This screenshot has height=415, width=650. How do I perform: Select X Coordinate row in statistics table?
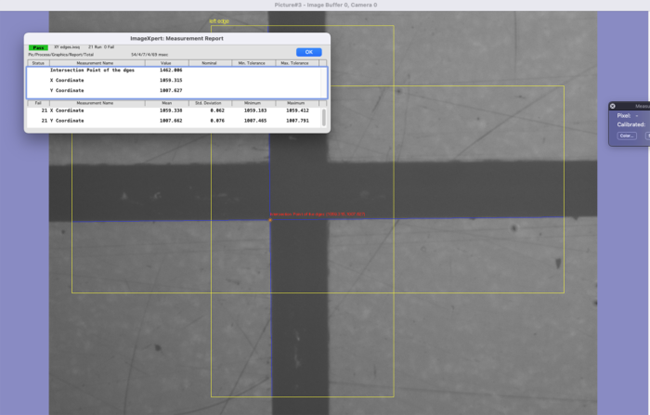pyautogui.click(x=174, y=111)
